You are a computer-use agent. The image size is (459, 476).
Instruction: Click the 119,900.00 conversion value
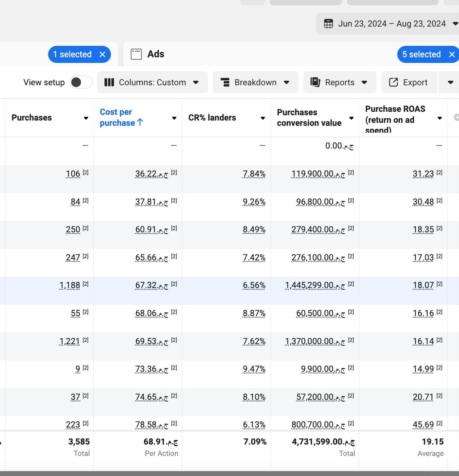pyautogui.click(x=318, y=174)
